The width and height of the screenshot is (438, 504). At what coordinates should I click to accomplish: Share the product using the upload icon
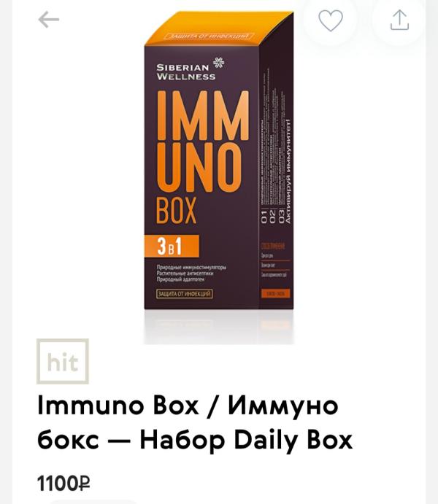tap(399, 20)
